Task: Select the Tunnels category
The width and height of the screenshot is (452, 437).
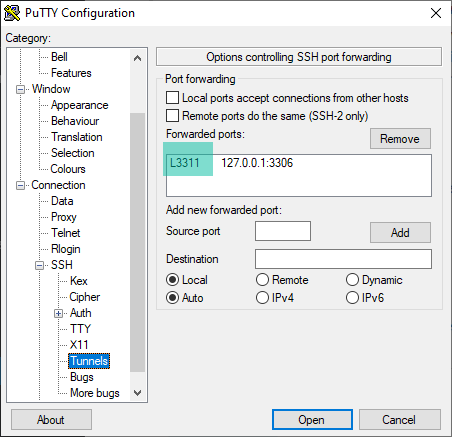Action: [89, 361]
